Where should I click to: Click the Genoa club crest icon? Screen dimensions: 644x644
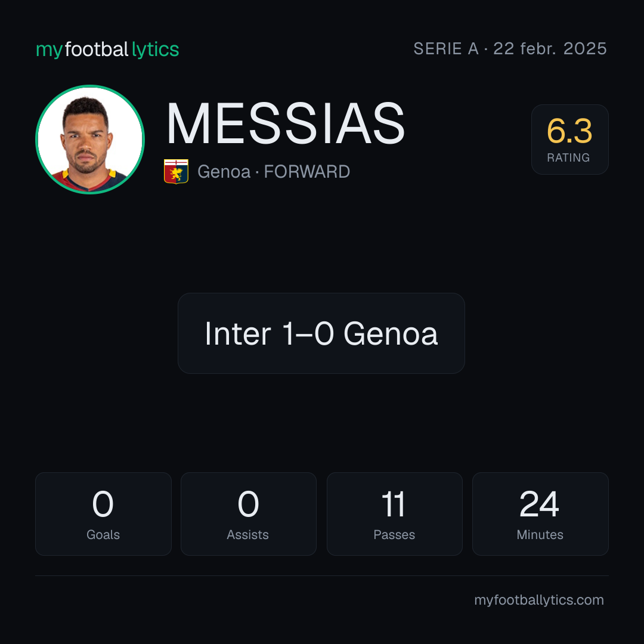point(176,171)
